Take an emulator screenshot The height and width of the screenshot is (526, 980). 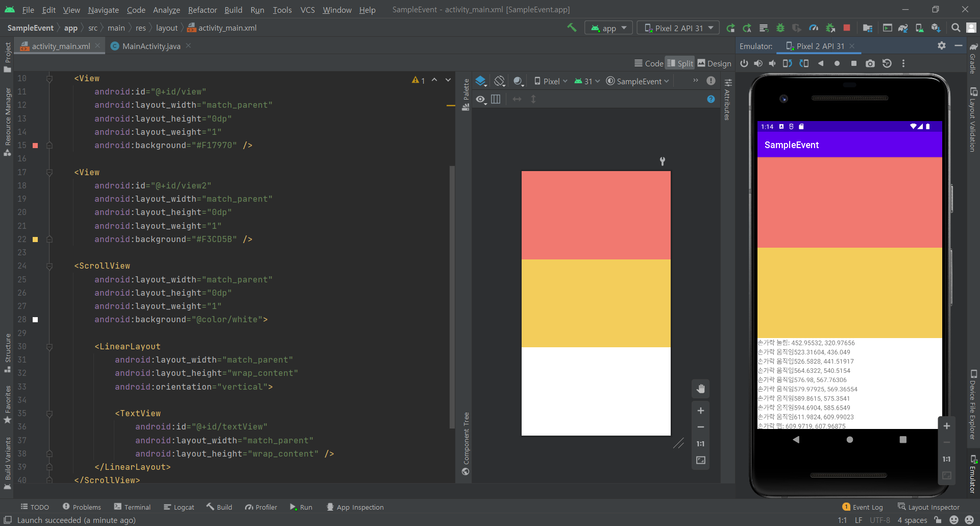click(x=870, y=63)
